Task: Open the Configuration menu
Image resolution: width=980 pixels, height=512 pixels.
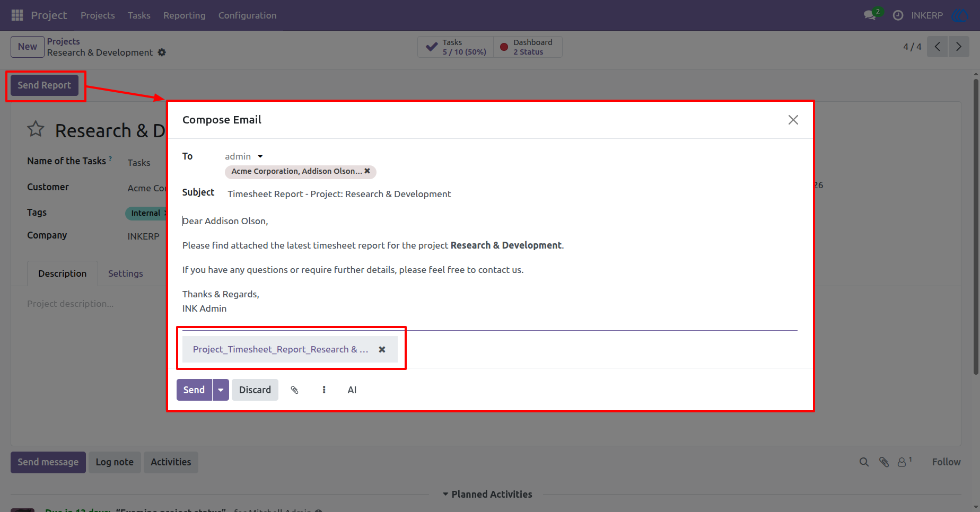Action: coord(247,15)
